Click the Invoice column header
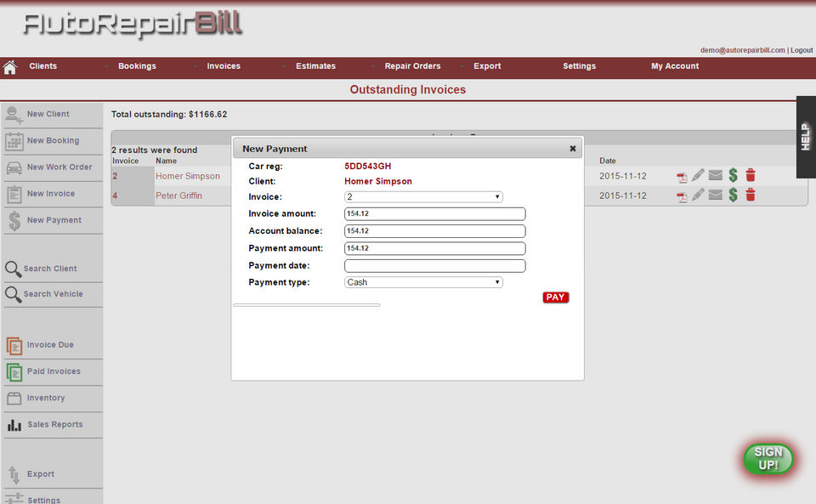The width and height of the screenshot is (816, 504). [126, 161]
